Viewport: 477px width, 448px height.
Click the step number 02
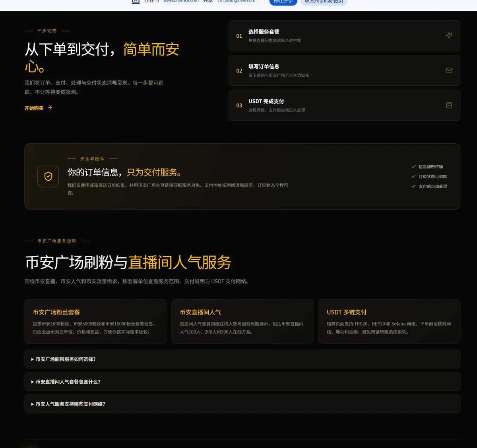click(x=239, y=71)
